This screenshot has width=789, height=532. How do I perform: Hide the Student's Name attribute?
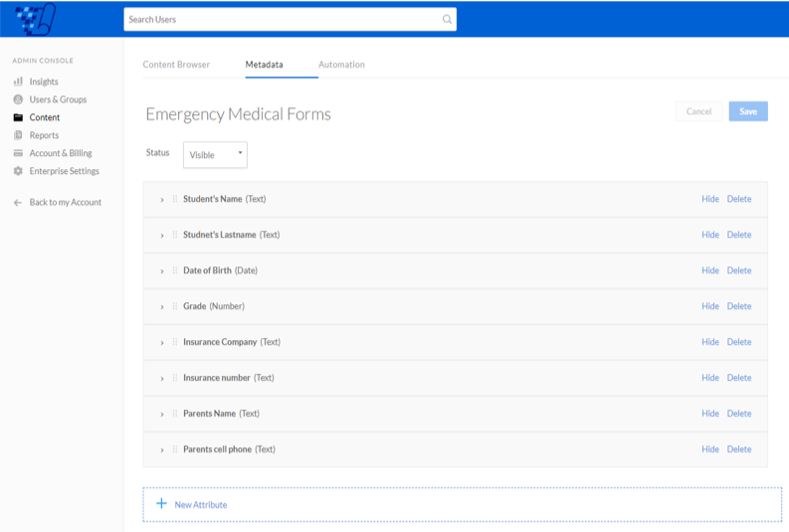710,199
